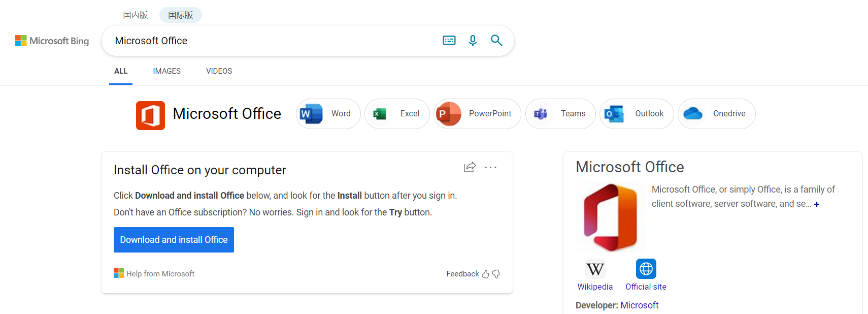Viewport: 868px width, 314px height.
Task: Click the large Office logo thumbnail in the knowledge panel
Action: 611,217
